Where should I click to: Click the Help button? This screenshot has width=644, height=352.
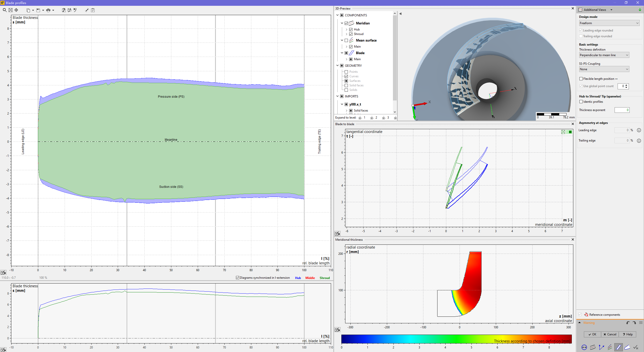(628, 334)
